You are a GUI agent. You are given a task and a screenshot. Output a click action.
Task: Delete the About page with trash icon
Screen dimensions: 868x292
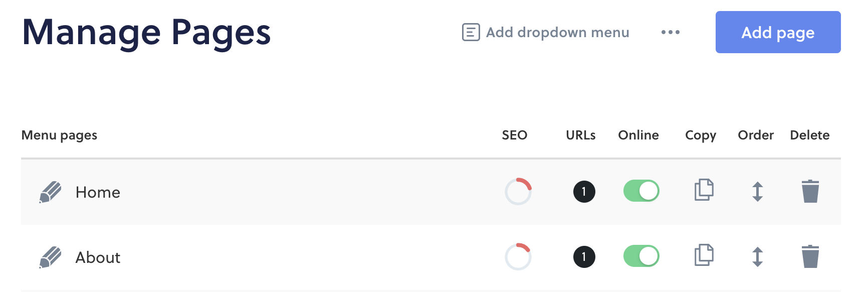[x=810, y=256]
